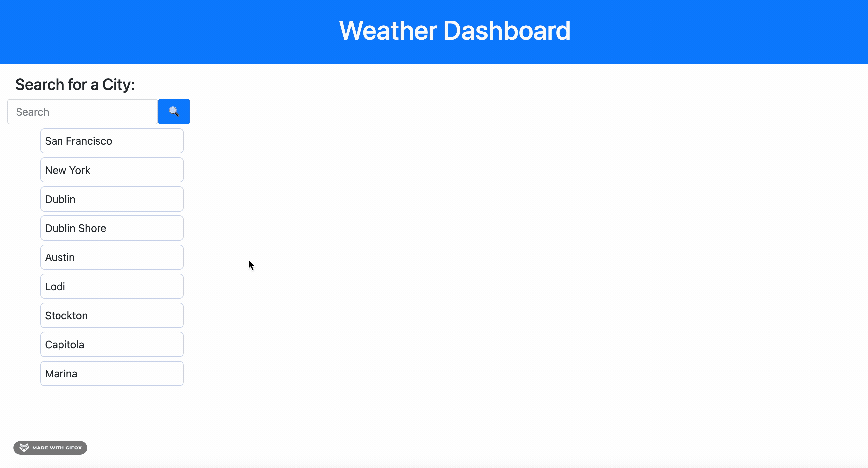Select Marina from city list
The height and width of the screenshot is (468, 868).
click(x=112, y=373)
